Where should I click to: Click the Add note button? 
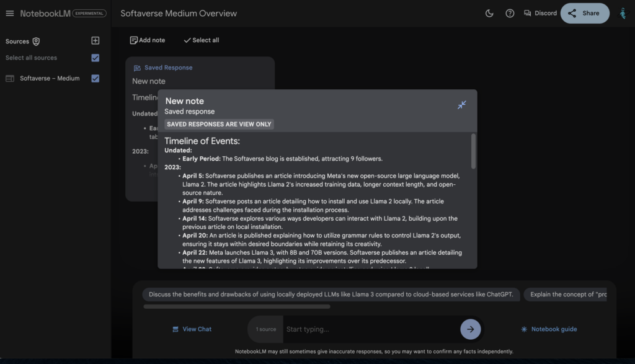click(147, 40)
